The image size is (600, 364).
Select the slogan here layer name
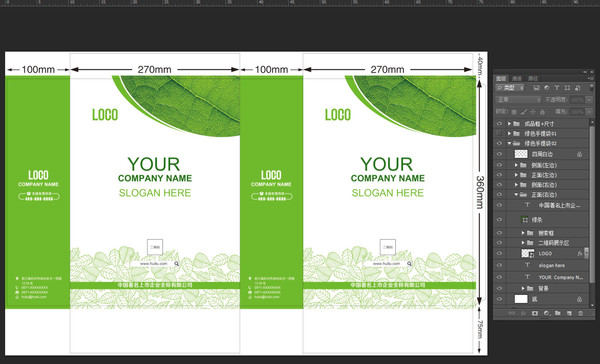551,265
